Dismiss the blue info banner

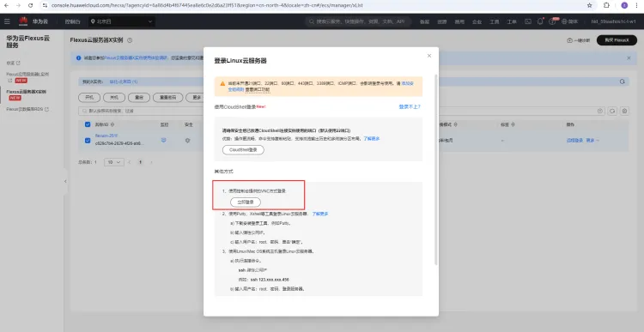pyautogui.click(x=629, y=57)
